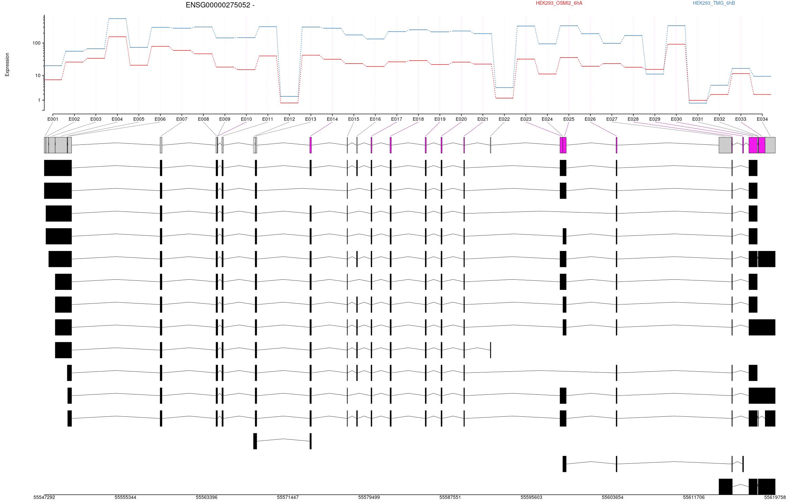Click the ENSG00000275052 gene title
Image resolution: width=812 pixels, height=504 pixels.
[220, 5]
